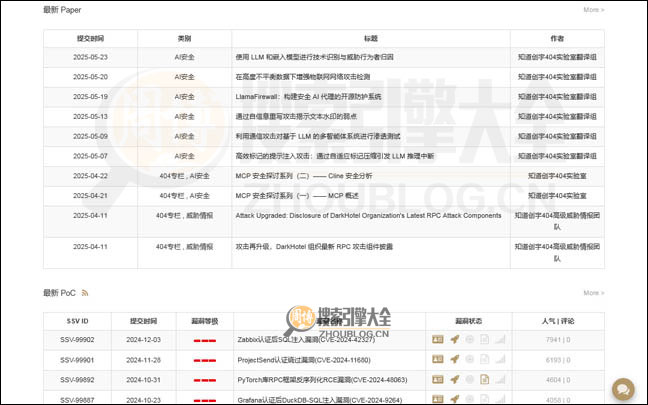Click the bar chart icon in SSV-99892 row

point(500,379)
